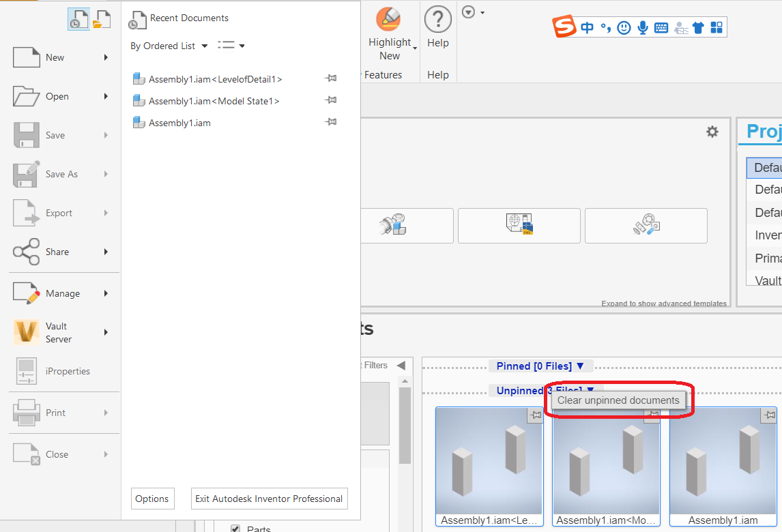
Task: Open Sogou toolbox grid icon
Action: [716, 27]
